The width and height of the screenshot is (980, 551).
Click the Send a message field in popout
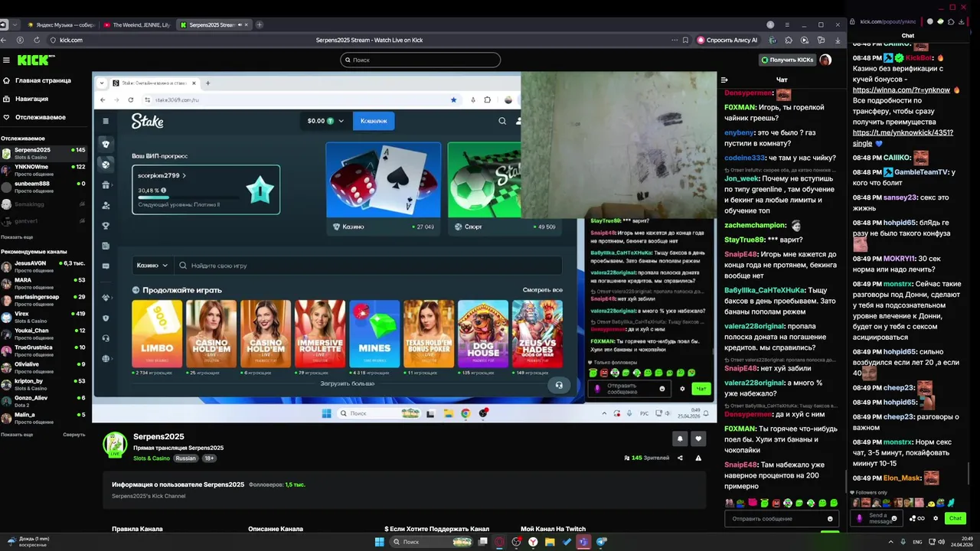pyautogui.click(x=877, y=518)
